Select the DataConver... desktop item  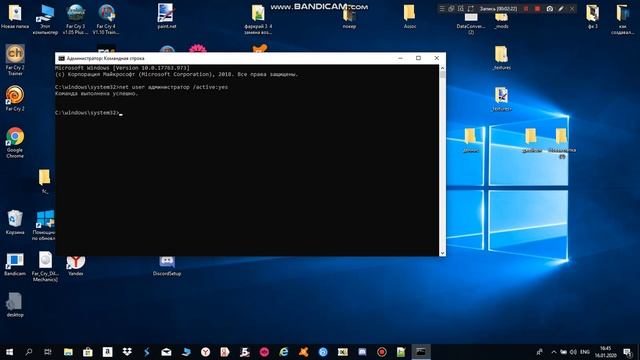tap(471, 24)
